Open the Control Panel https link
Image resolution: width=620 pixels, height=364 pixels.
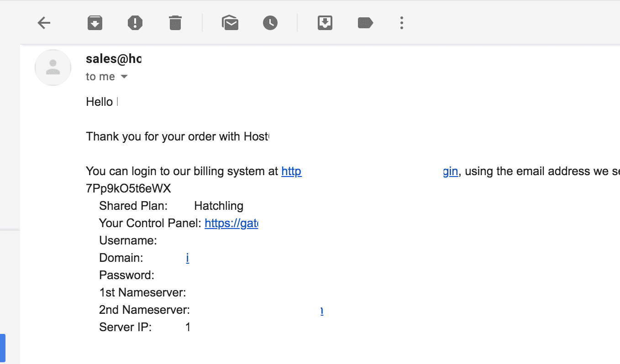click(x=231, y=223)
